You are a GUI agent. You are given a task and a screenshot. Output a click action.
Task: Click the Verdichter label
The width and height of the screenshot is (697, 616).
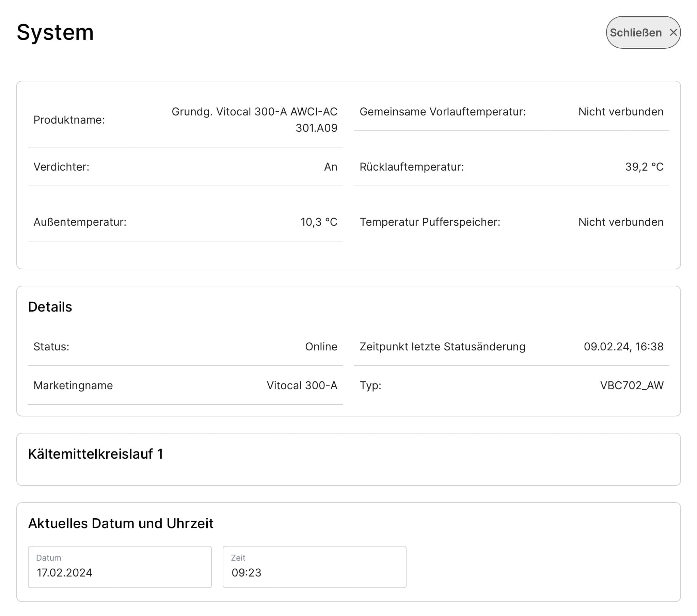coord(61,167)
